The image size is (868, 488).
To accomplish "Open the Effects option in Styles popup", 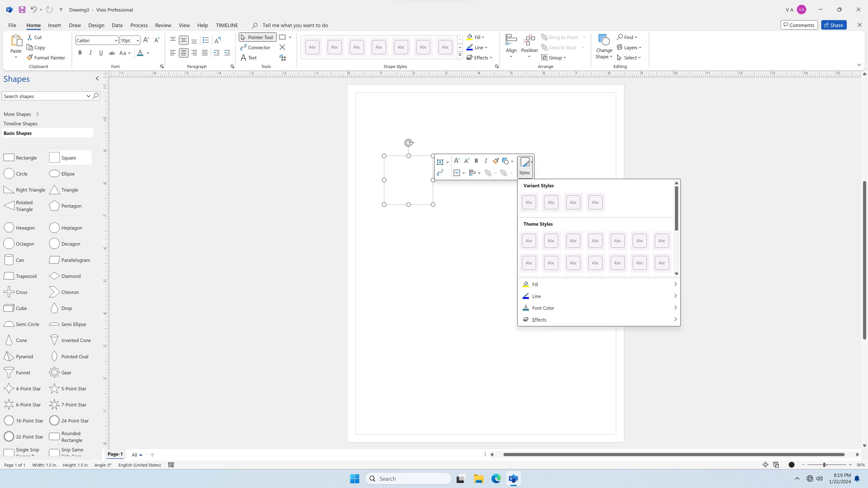I will (x=540, y=319).
